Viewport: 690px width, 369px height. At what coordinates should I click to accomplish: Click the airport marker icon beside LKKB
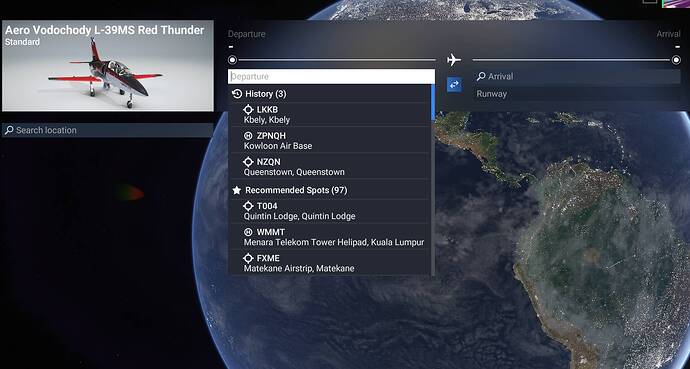(x=248, y=110)
